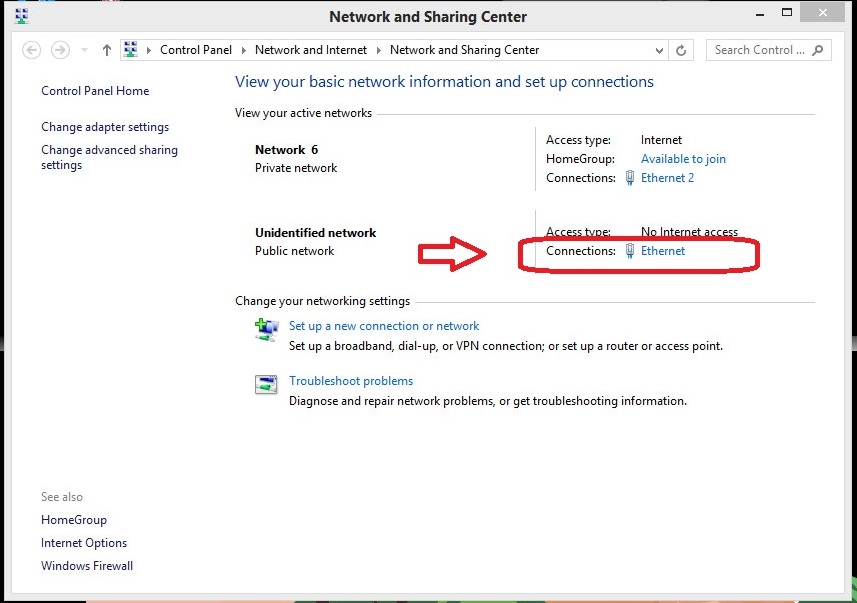The height and width of the screenshot is (603, 857).
Task: Expand chevron after Control Panel breadcrumb
Action: pyautogui.click(x=244, y=50)
